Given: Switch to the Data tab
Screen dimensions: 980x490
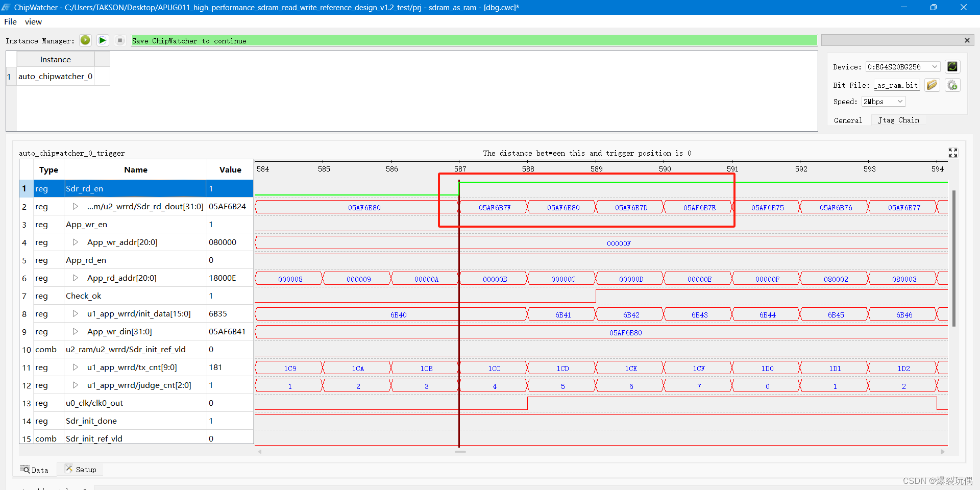Looking at the screenshot, I should point(34,470).
